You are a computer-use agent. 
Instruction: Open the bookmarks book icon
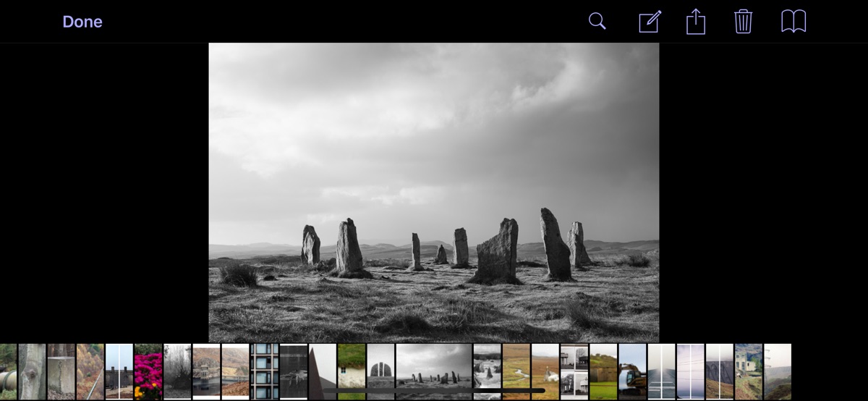coord(793,21)
